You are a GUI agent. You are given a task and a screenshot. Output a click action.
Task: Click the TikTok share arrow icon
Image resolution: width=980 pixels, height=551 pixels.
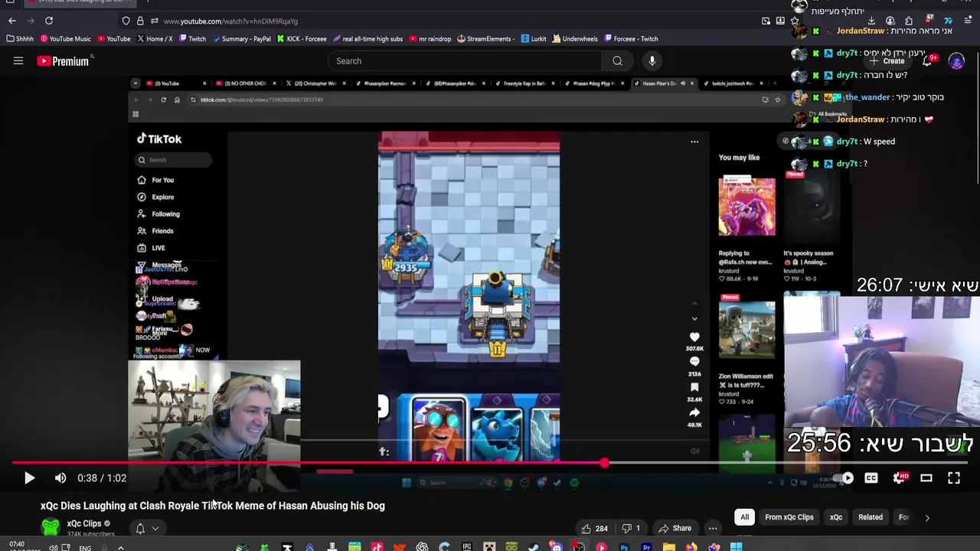point(694,412)
